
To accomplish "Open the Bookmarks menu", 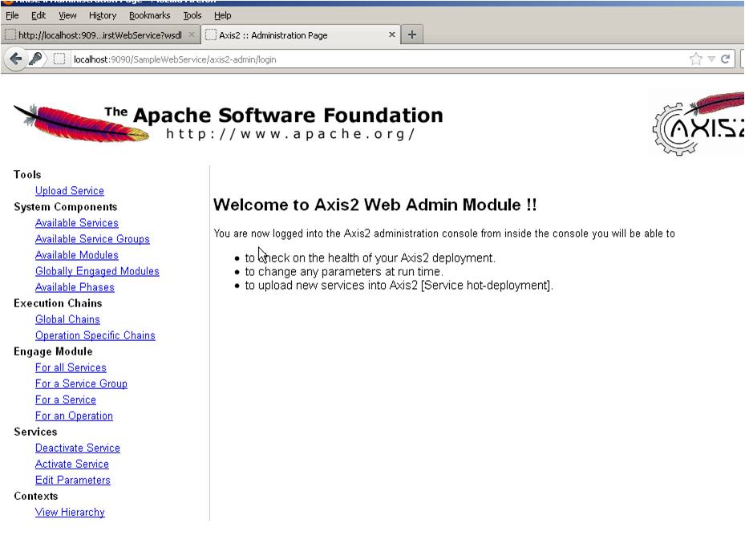I will coord(149,14).
